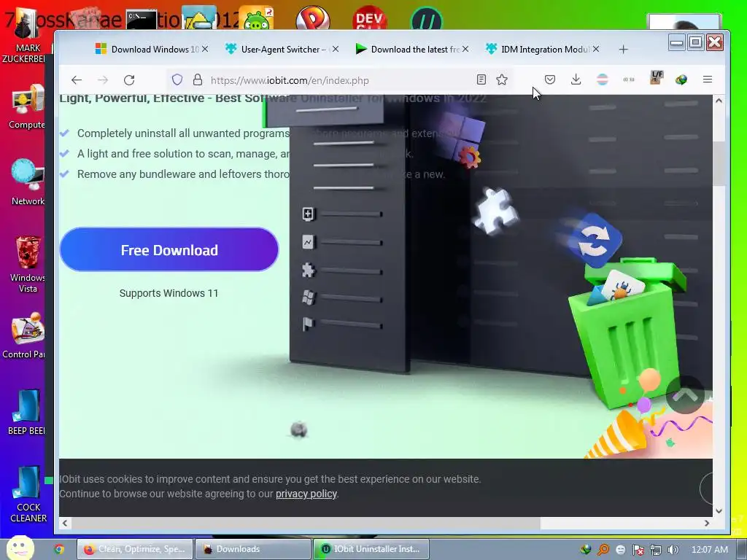Click the horizontal scrollbar thumb
The width and height of the screenshot is (747, 560).
306,524
